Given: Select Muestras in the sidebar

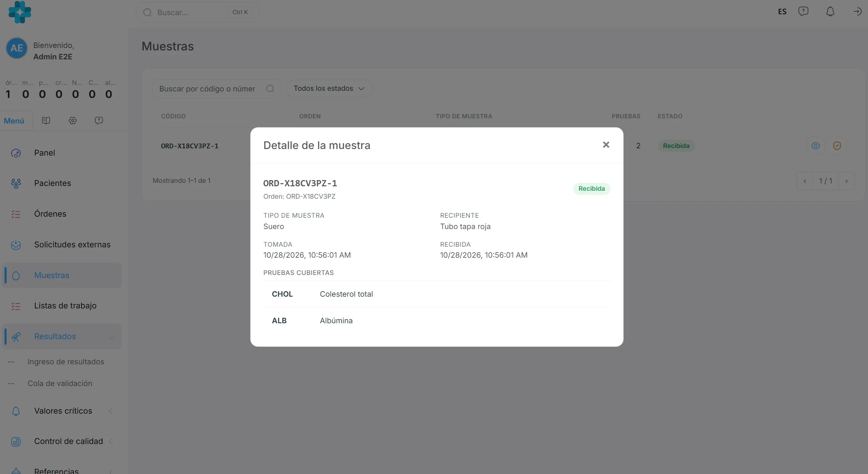Looking at the screenshot, I should pos(62,275).
